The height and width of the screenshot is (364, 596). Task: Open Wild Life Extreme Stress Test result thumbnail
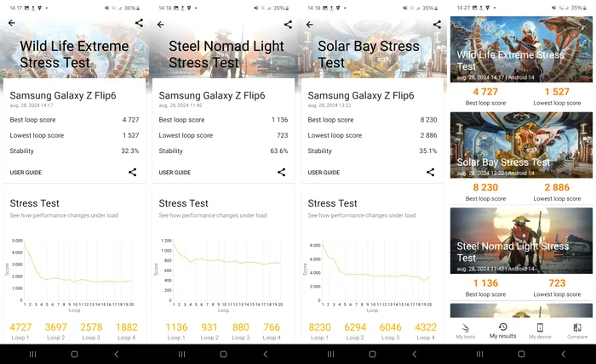point(521,49)
